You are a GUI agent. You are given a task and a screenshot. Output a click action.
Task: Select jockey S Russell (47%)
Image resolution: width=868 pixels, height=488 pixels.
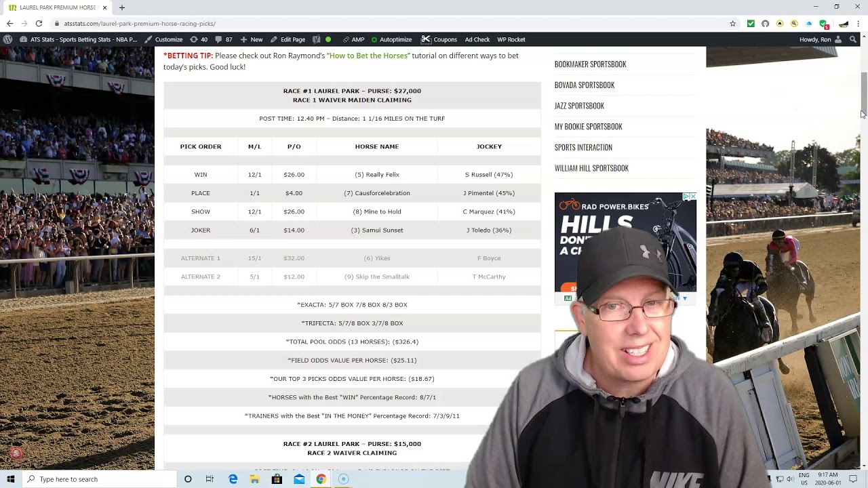[x=489, y=175]
